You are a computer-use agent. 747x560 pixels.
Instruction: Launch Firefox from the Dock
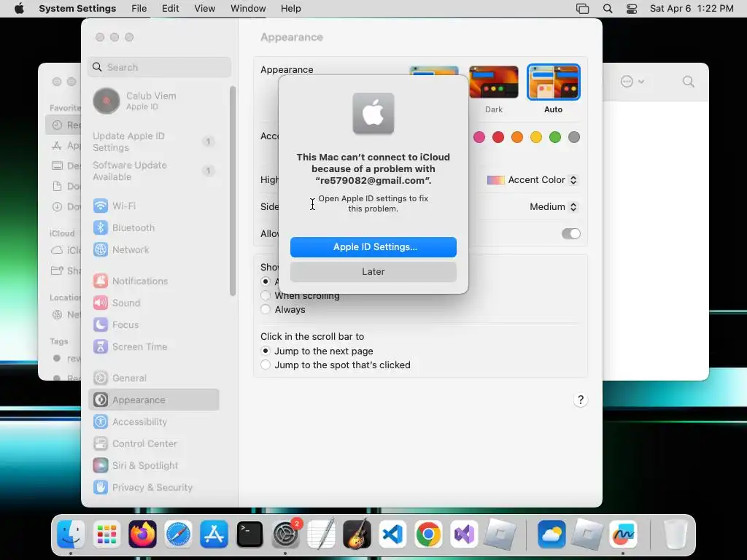click(142, 534)
